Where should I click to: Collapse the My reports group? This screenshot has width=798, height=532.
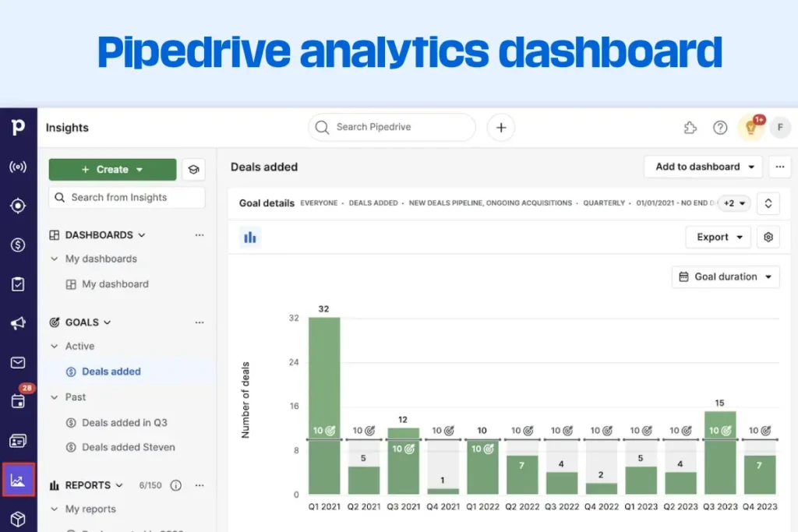point(55,509)
